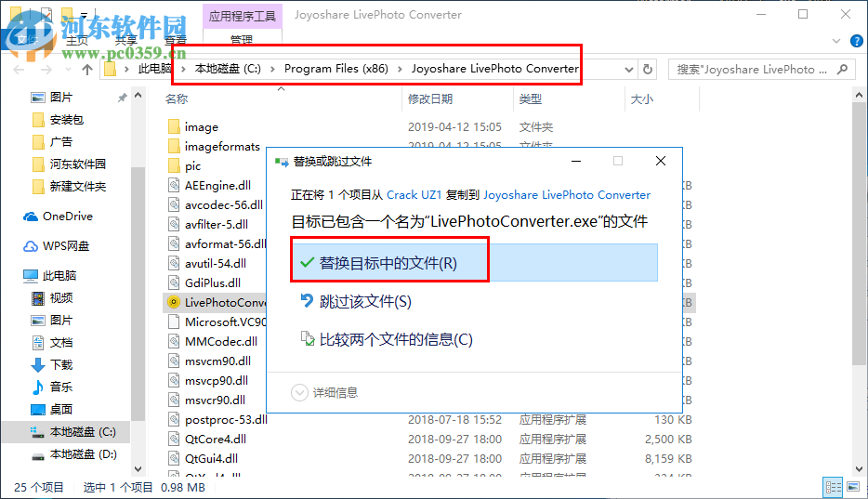Open Explorer help question mark icon

856,40
